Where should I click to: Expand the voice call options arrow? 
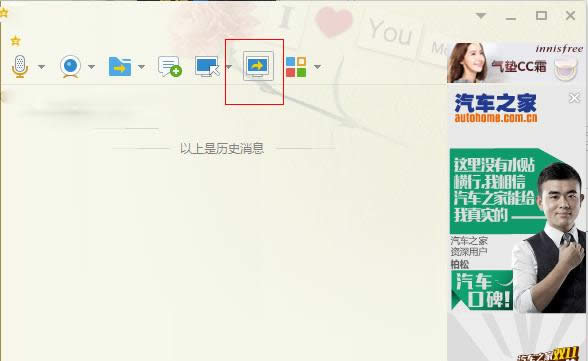[x=42, y=67]
